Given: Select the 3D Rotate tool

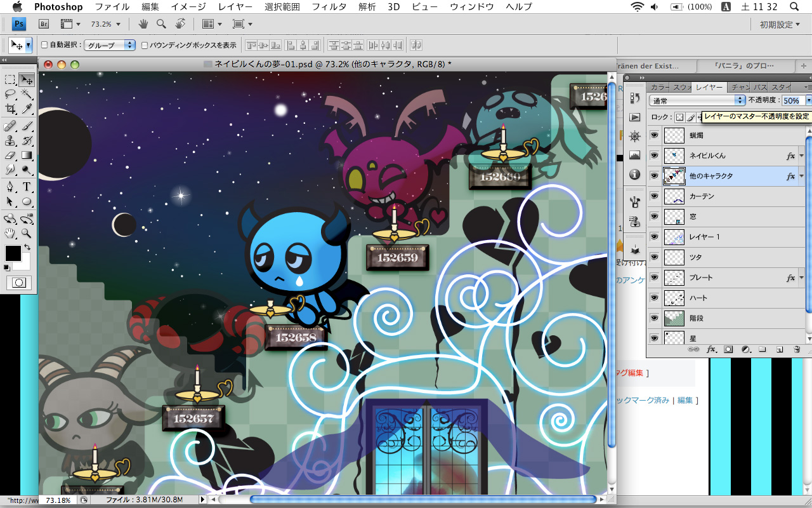Looking at the screenshot, I should [10, 218].
